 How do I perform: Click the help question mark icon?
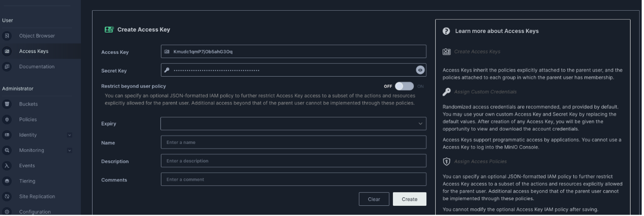(446, 31)
